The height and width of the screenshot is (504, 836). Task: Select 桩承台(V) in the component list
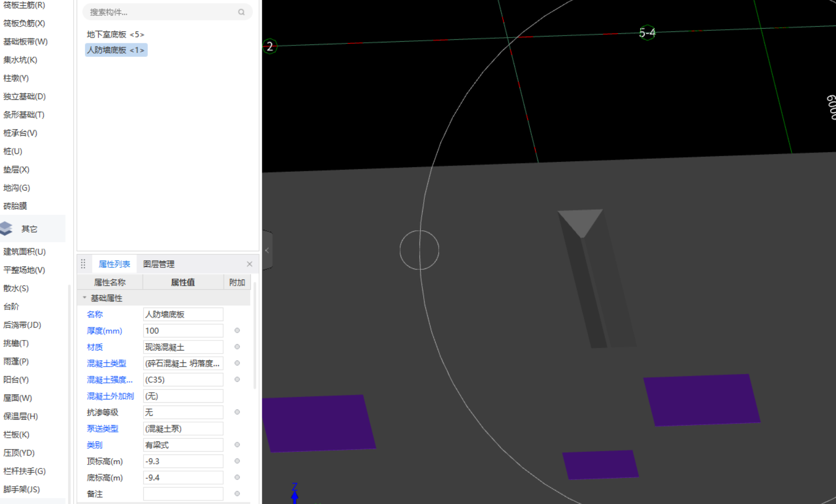tap(20, 133)
